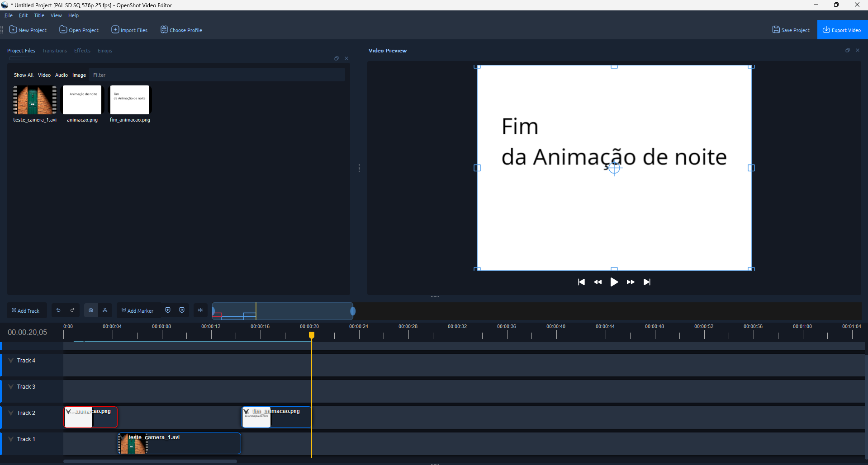Click the zoom slider's left handle
Image resolution: width=868 pixels, height=465 pixels.
213,311
